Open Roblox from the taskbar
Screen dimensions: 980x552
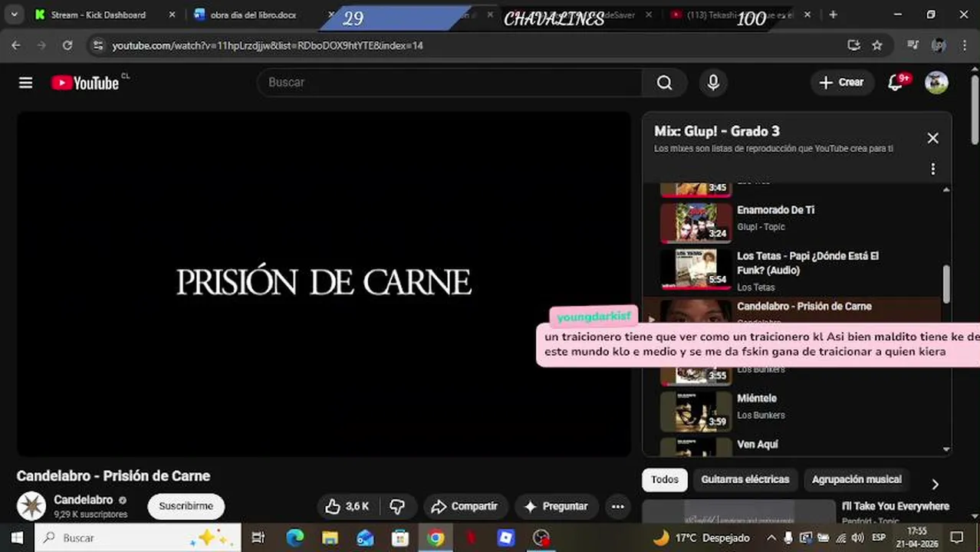[506, 537]
